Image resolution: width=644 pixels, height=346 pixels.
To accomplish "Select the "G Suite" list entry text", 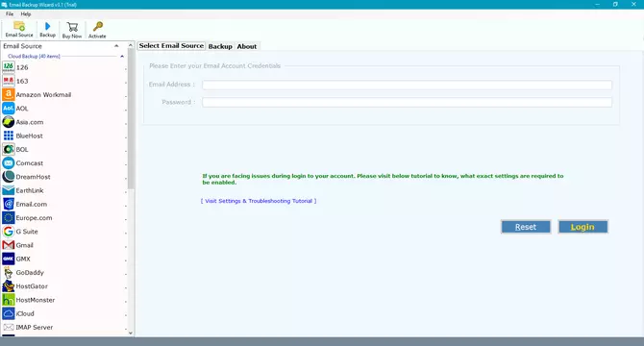I will [27, 232].
